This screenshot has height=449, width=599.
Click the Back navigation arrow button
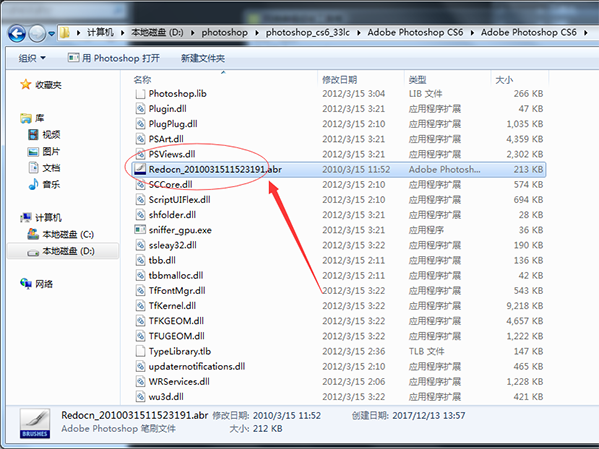[17, 34]
